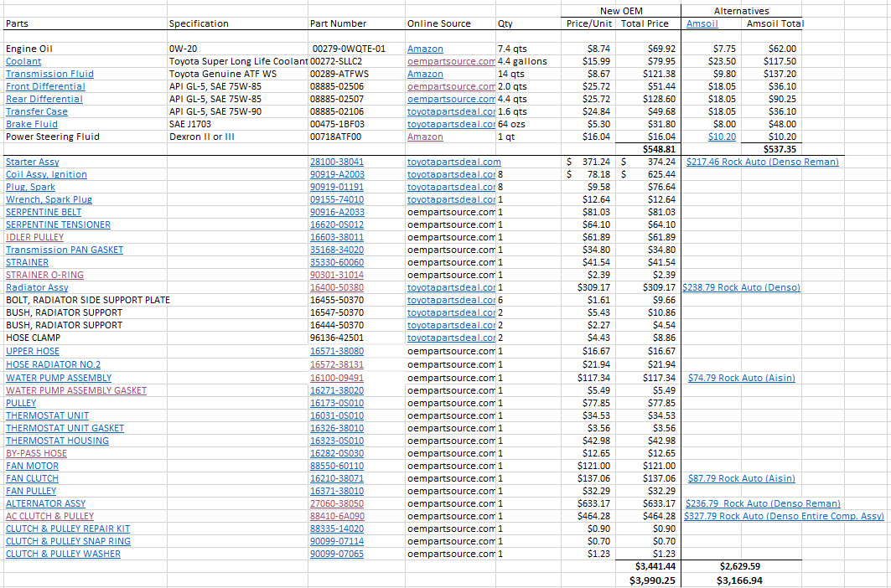Select the HOSE CLAMP cell
The width and height of the screenshot is (891, 588).
85,338
